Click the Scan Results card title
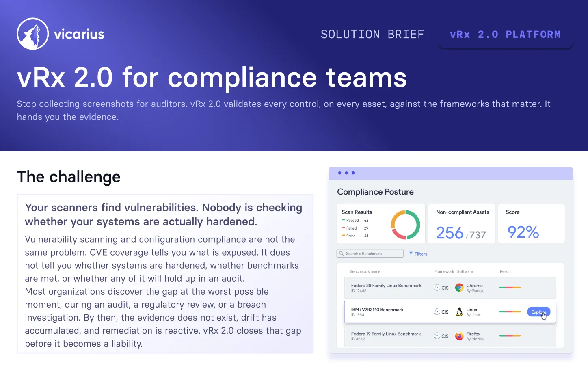588x377 pixels. [357, 212]
